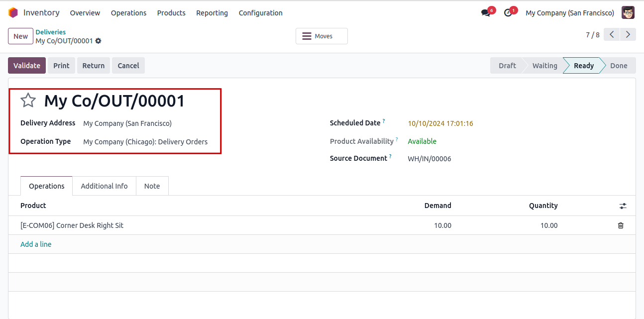Image resolution: width=644 pixels, height=319 pixels.
Task: Go to next record with right arrow
Action: click(x=628, y=34)
